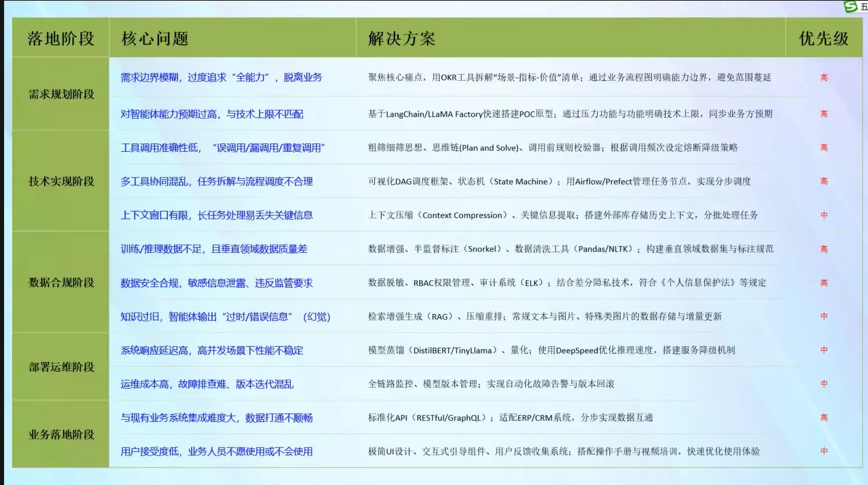Click the "与现有业务系统集成难度大" link
The image size is (868, 485).
tap(217, 418)
